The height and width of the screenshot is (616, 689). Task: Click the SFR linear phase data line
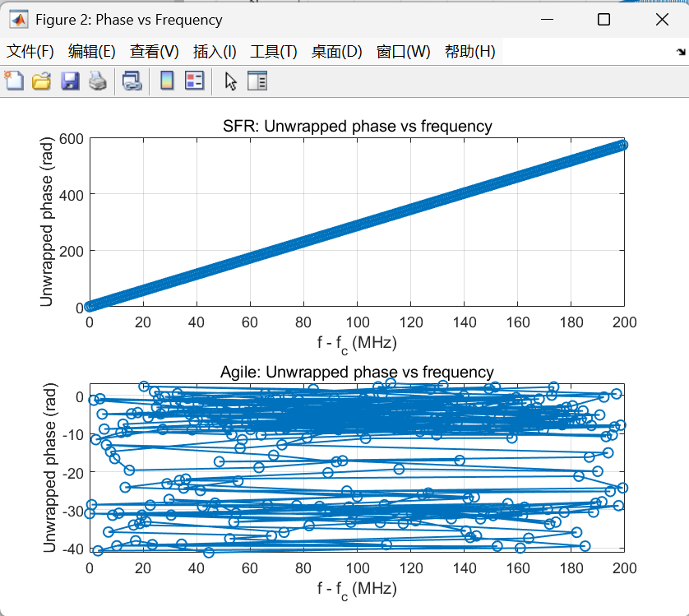coord(357,225)
